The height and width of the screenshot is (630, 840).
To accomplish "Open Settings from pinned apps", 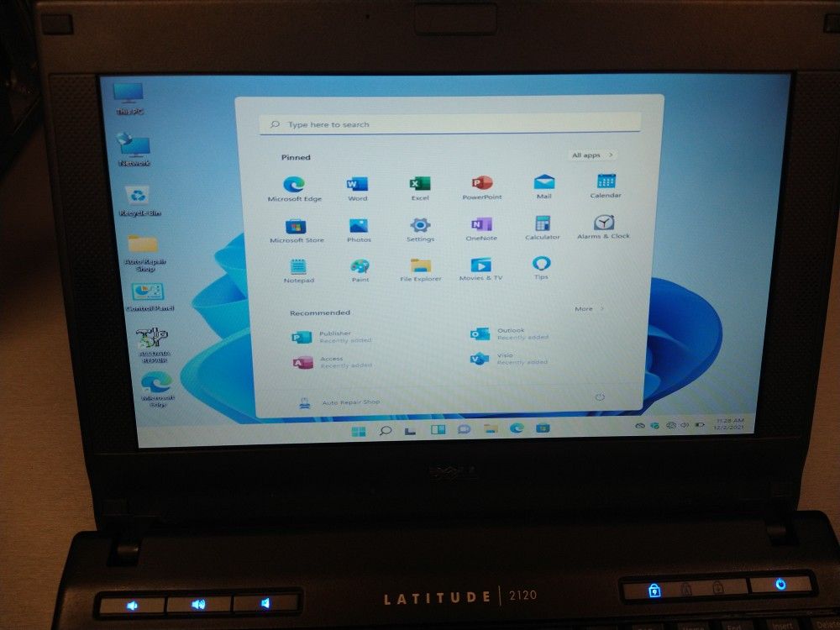I will click(420, 230).
